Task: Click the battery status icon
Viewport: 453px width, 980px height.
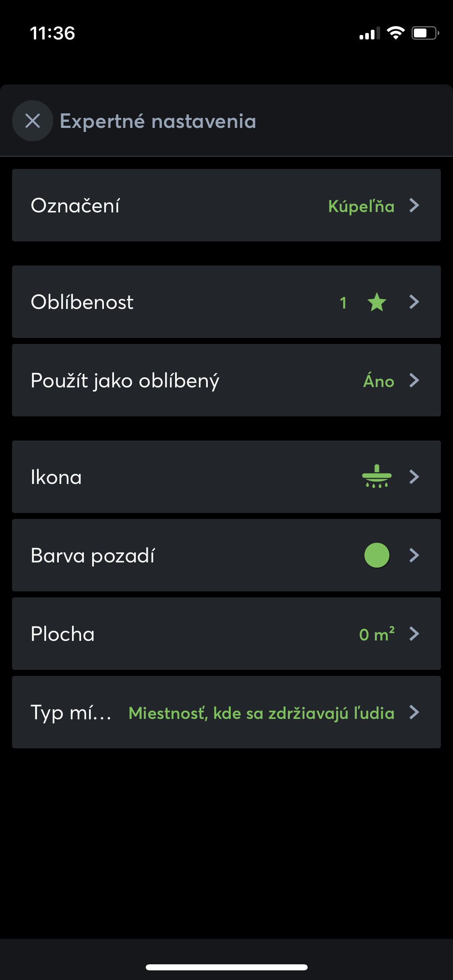Action: [425, 33]
